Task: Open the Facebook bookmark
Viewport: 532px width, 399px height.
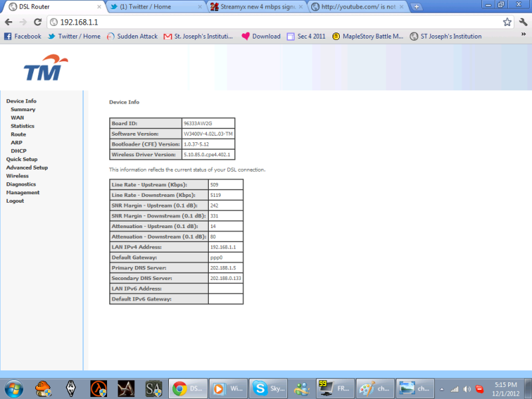Action: click(x=23, y=37)
